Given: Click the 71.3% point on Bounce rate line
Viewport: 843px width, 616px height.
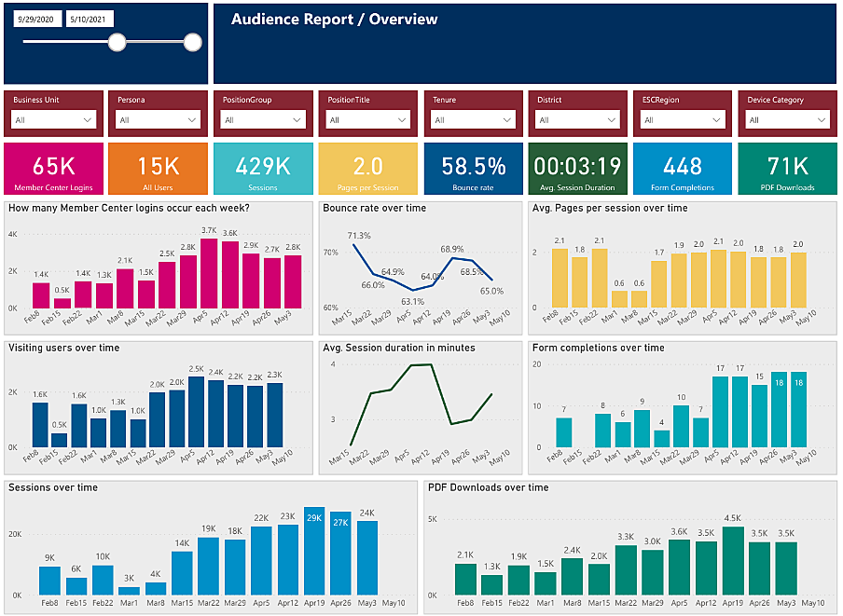Looking at the screenshot, I should (355, 245).
